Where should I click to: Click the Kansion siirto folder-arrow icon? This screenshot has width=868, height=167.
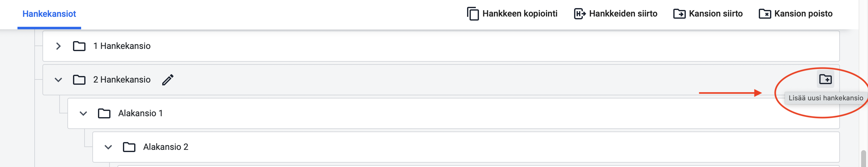[x=679, y=14]
